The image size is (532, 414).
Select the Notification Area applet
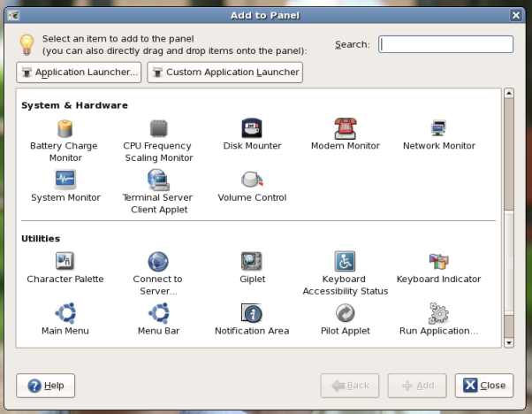click(x=252, y=313)
